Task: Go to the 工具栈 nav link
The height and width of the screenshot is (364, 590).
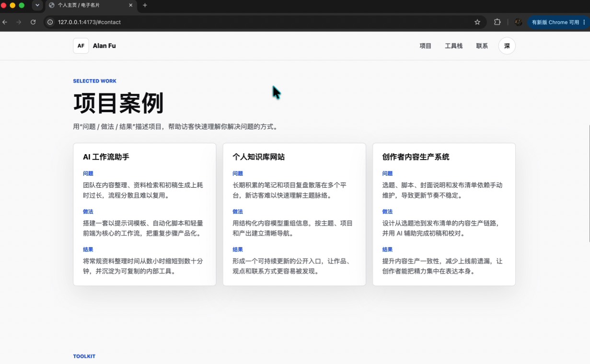Action: 454,46
